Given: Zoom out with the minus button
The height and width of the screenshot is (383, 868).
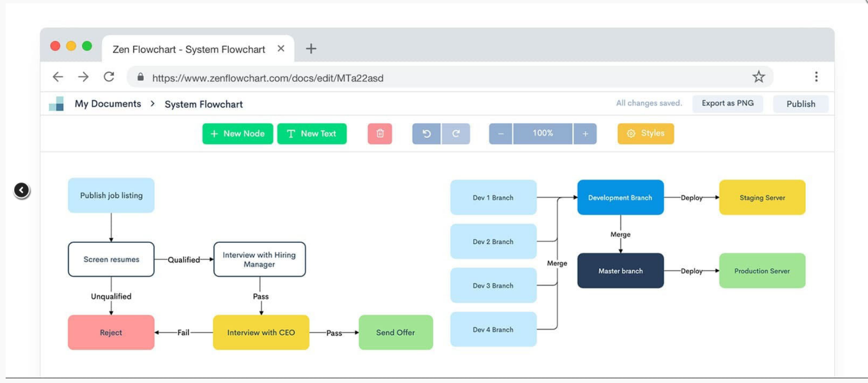Looking at the screenshot, I should click(x=501, y=134).
